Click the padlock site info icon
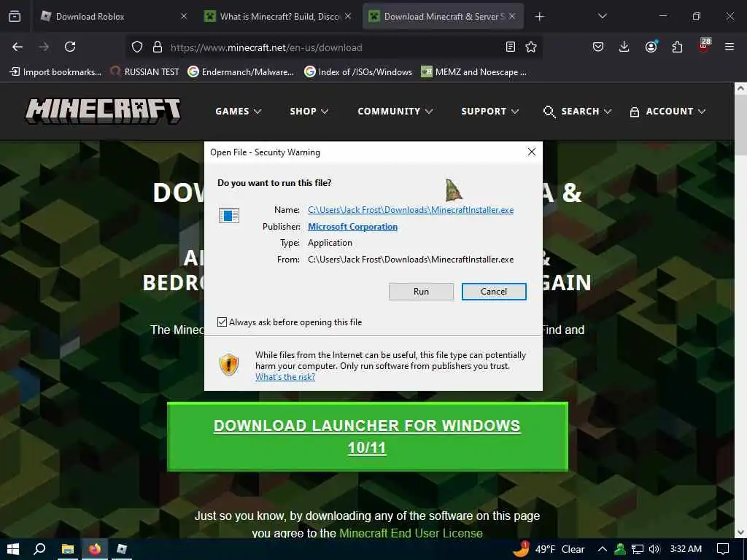The height and width of the screenshot is (560, 747). pos(158,47)
